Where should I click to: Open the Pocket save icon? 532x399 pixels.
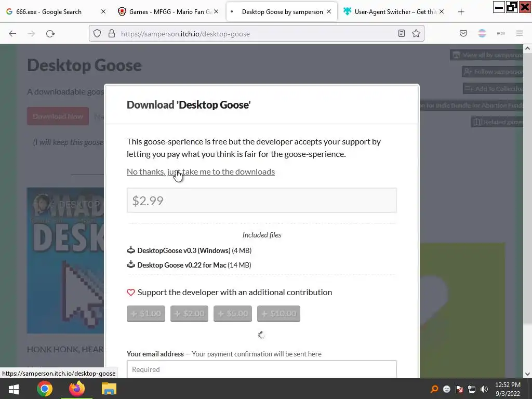tap(463, 33)
